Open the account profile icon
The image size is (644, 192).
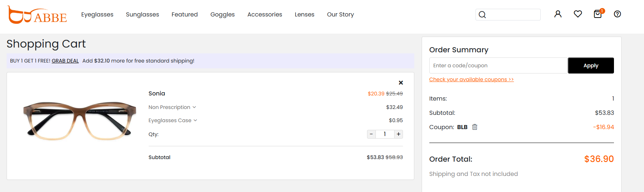[x=558, y=14]
